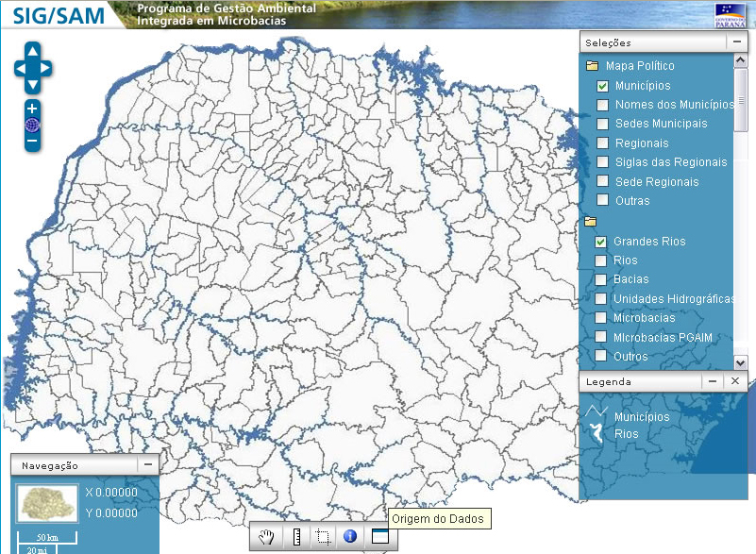756x554 pixels.
Task: Click the zoom in plus button
Action: click(x=32, y=109)
